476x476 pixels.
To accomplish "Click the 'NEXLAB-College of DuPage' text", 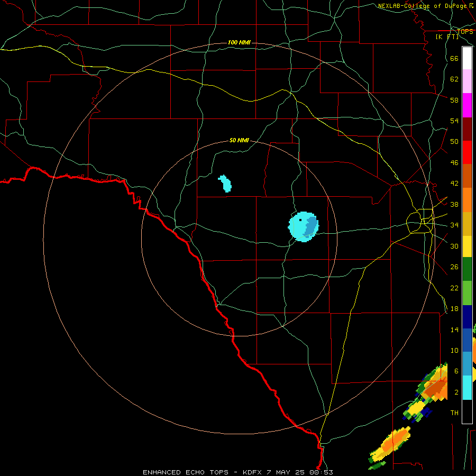I will [422, 6].
